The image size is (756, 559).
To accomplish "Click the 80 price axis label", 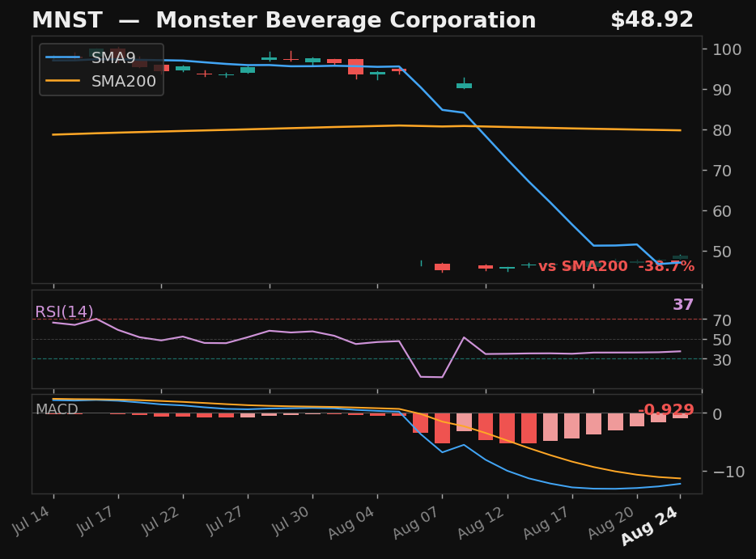I will 721,130.
